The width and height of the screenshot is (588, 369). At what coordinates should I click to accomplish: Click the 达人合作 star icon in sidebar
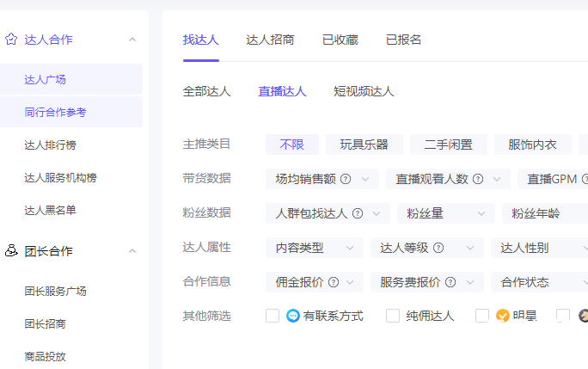11,39
